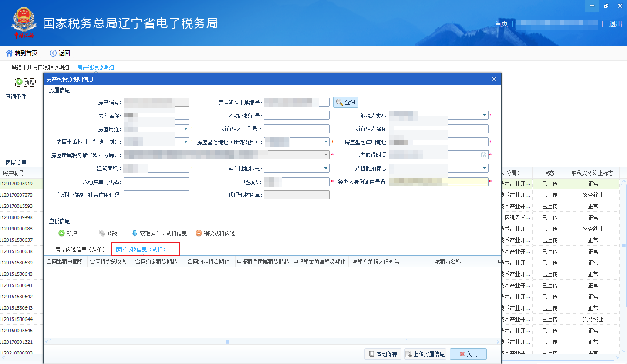Viewport: 627px width, 364px height.
Task: Click the home icon 转到首页
Action: point(9,53)
